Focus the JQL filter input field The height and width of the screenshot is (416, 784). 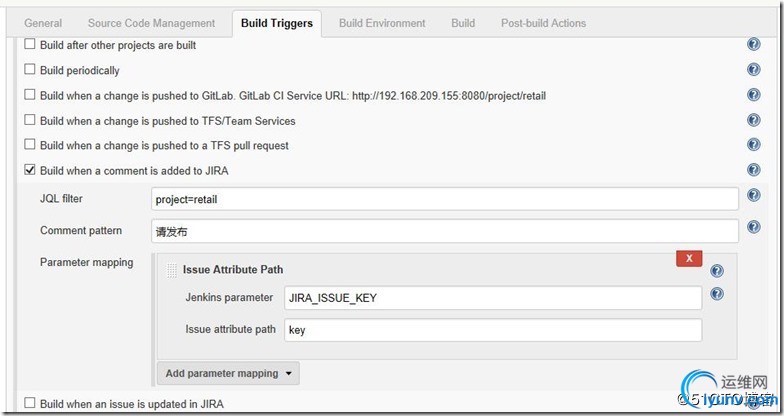pos(444,199)
